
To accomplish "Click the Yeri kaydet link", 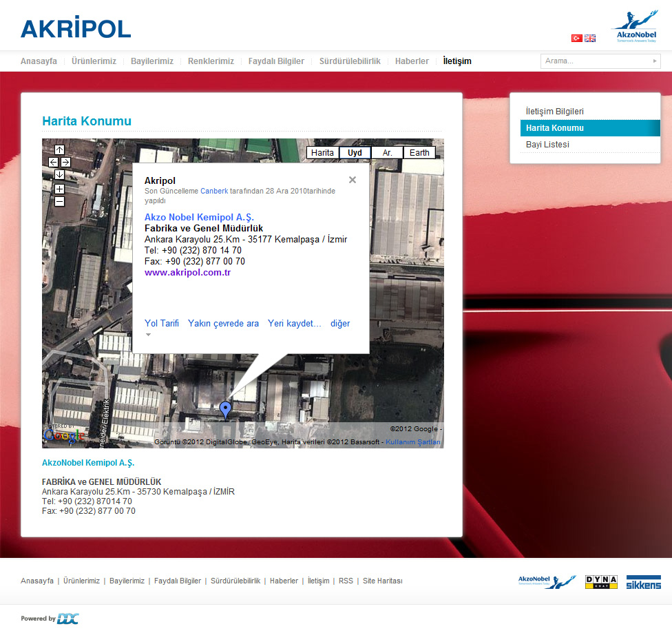I will [x=295, y=323].
